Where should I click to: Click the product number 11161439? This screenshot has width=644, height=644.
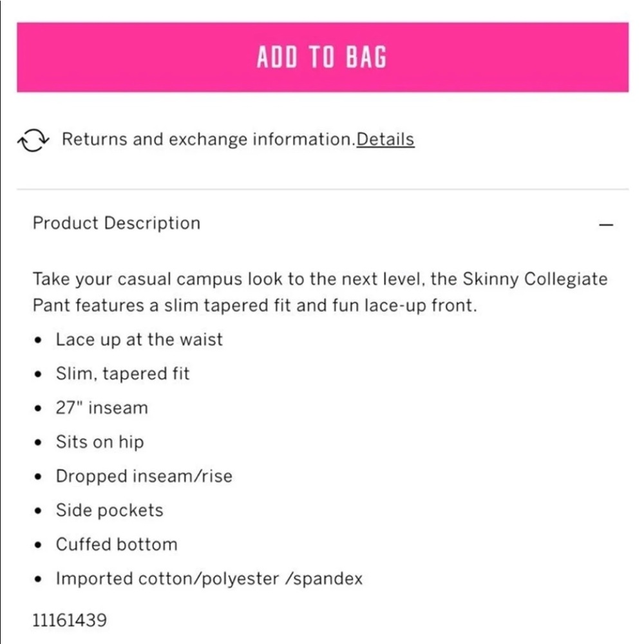click(70, 620)
